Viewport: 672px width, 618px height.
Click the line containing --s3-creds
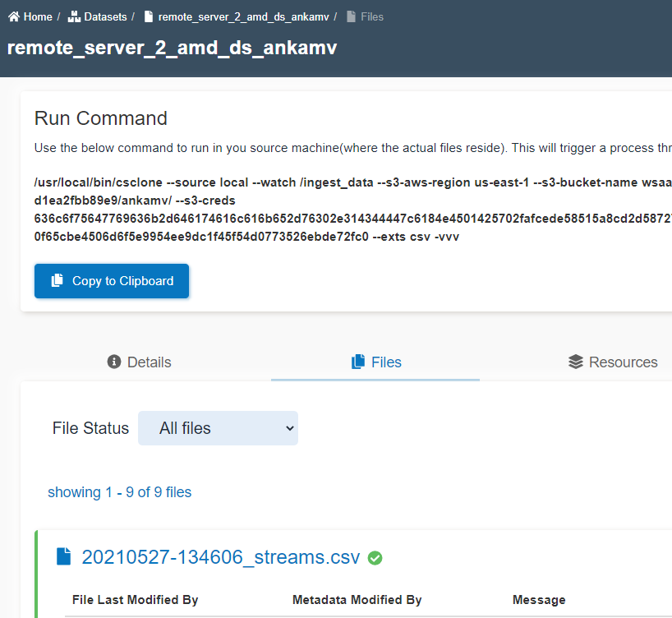tap(135, 201)
